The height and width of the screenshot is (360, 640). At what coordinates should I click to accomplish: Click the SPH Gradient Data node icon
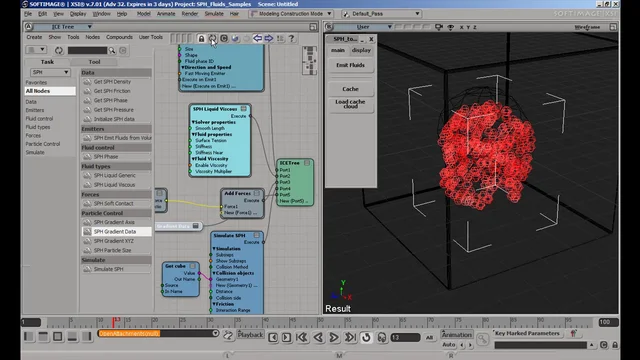point(87,231)
